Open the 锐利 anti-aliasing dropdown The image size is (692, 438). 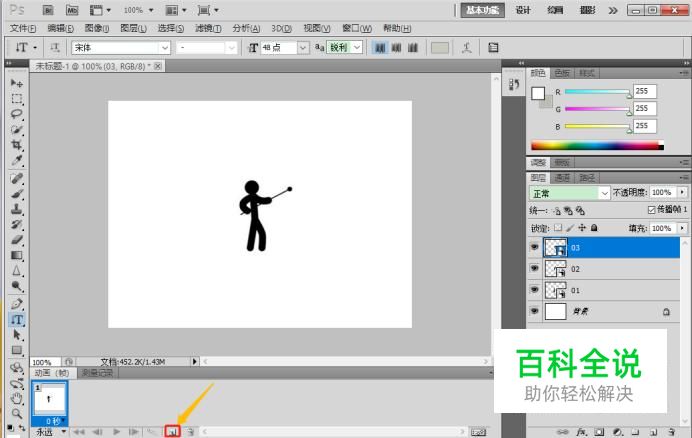pos(357,47)
